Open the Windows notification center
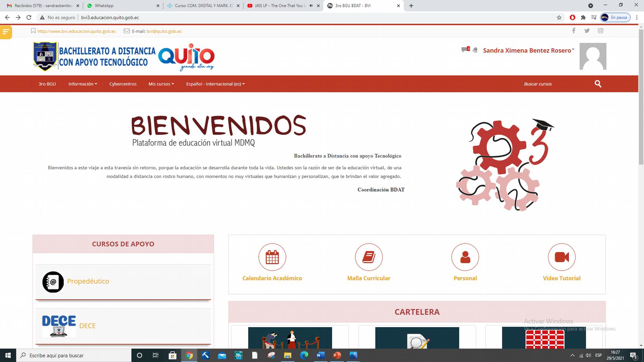The height and width of the screenshot is (362, 644). (633, 355)
